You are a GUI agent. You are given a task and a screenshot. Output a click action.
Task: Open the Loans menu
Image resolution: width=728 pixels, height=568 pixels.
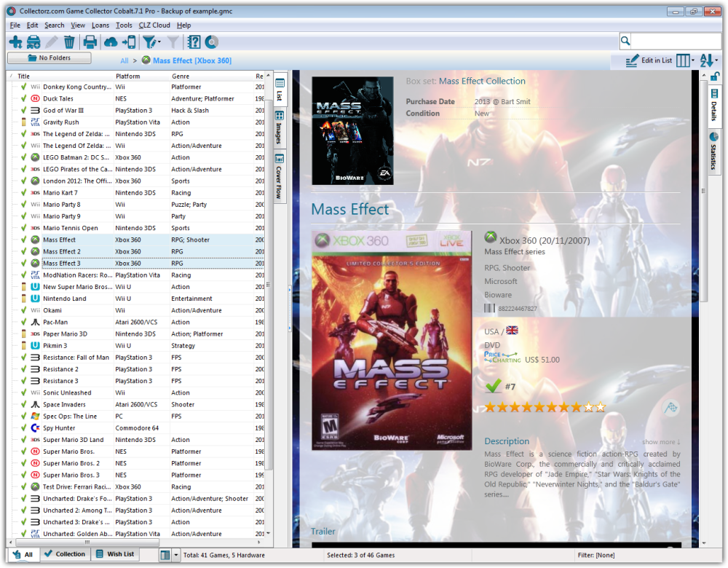(100, 25)
